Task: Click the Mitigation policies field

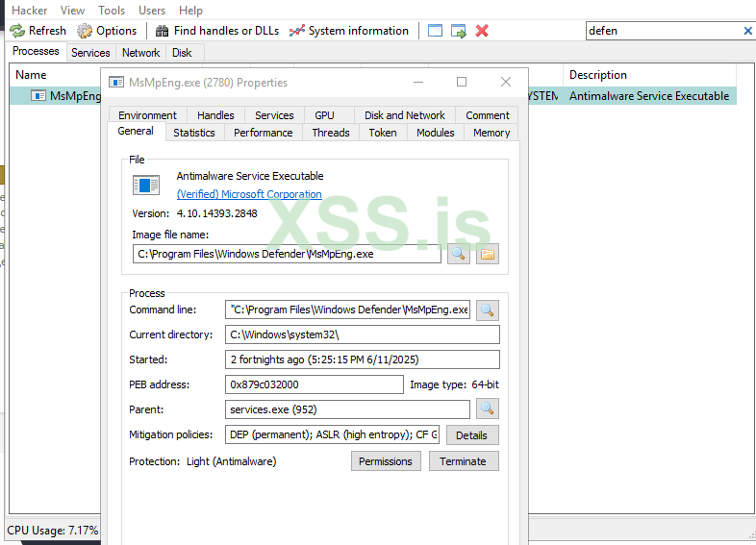Action: [332, 434]
